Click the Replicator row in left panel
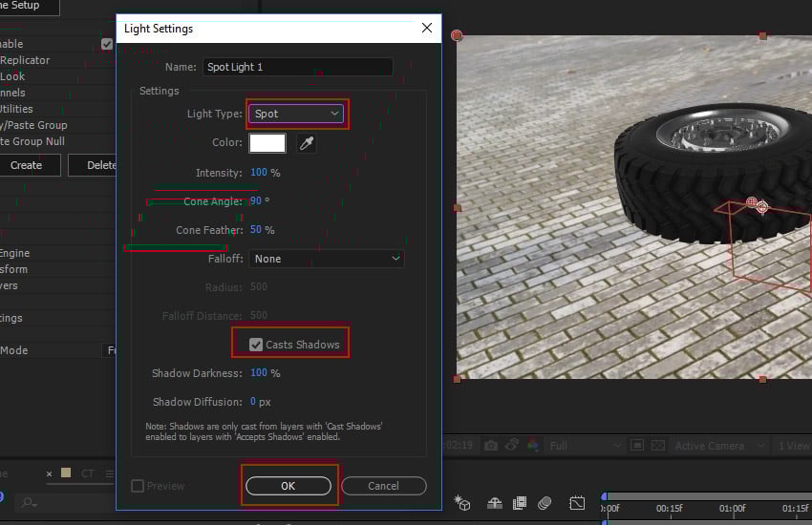This screenshot has height=525, width=812. pos(25,60)
